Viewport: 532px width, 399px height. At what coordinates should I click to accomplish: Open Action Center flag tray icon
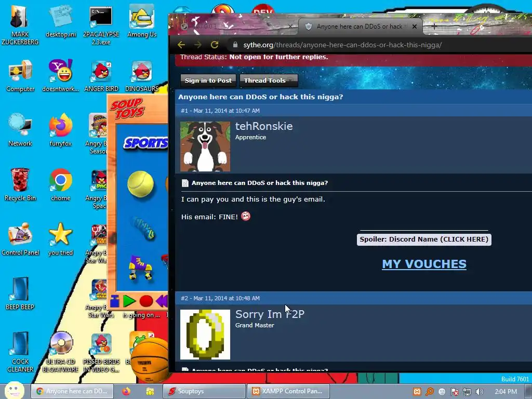[x=455, y=392]
